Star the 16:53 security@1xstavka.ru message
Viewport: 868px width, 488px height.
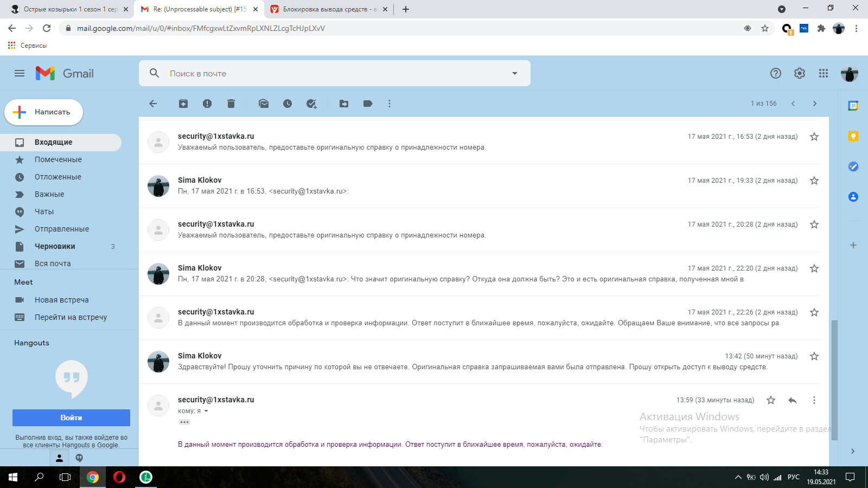(x=814, y=137)
